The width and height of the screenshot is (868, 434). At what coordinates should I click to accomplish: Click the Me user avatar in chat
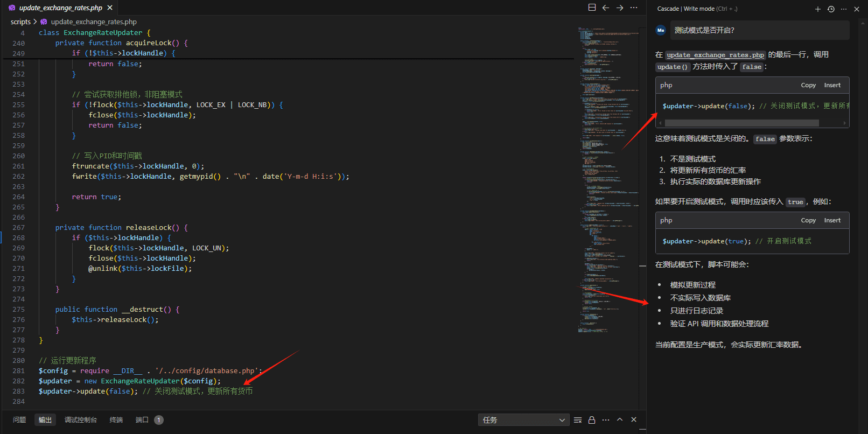point(661,30)
